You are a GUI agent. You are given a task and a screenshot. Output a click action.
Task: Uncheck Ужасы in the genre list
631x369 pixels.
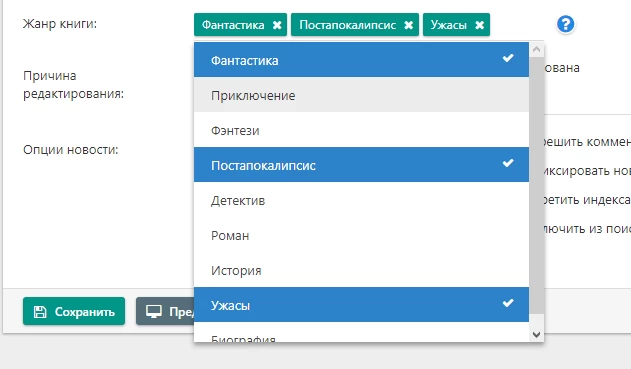(x=361, y=305)
